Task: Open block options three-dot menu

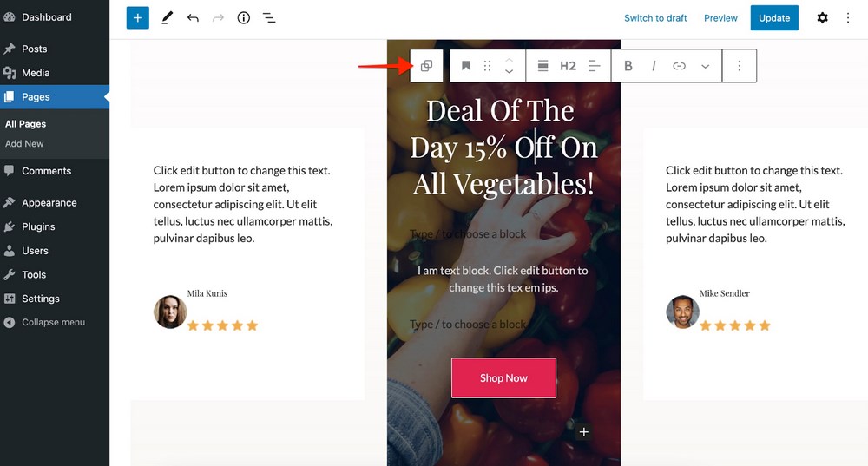Action: pyautogui.click(x=739, y=66)
